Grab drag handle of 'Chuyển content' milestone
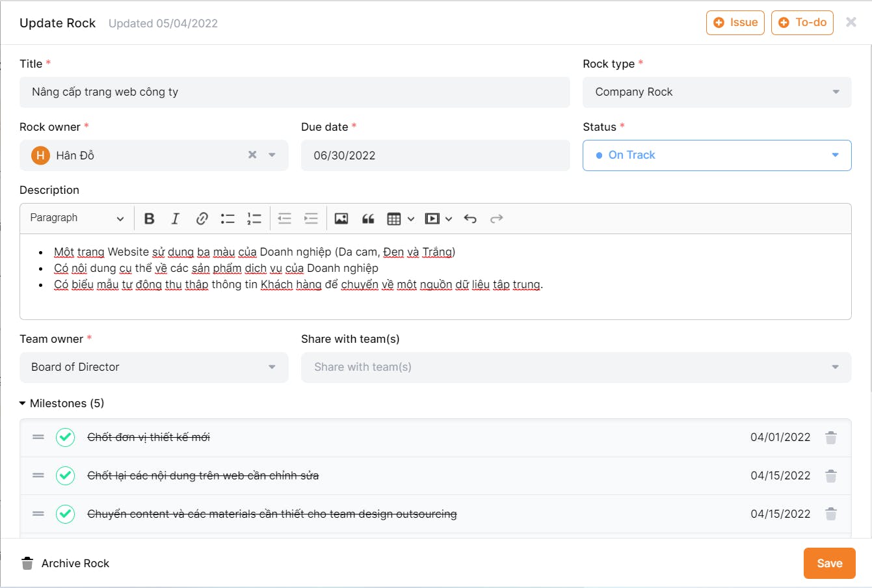The height and width of the screenshot is (588, 872). coord(38,514)
